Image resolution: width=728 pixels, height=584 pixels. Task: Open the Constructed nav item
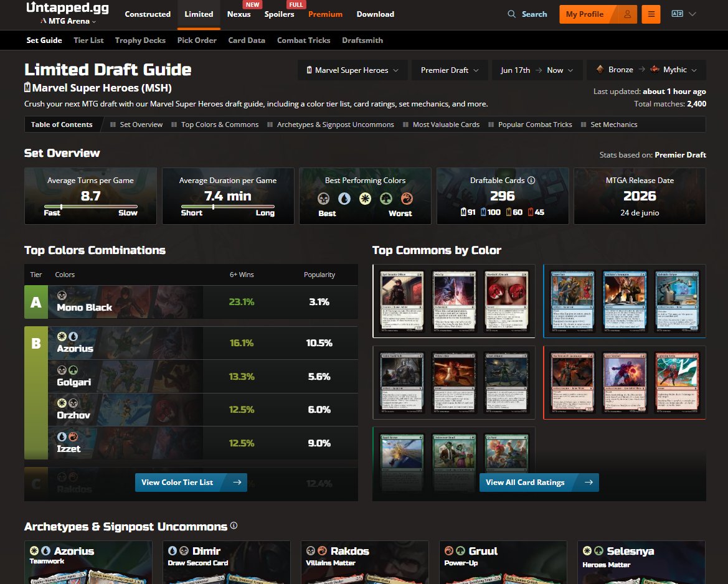tap(148, 14)
